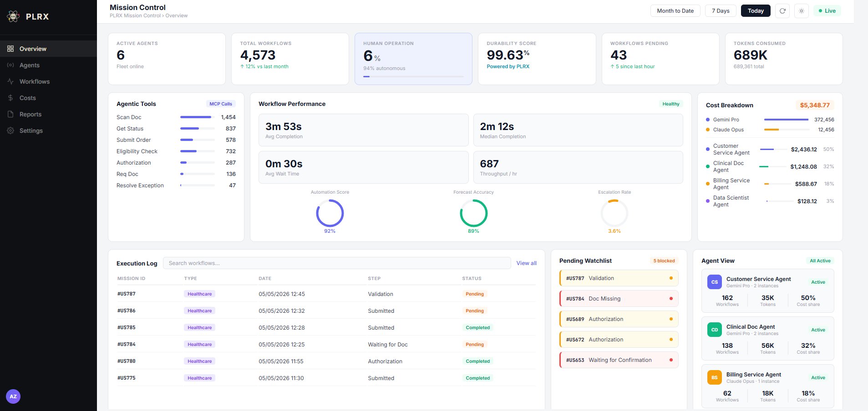Image resolution: width=868 pixels, height=411 pixels.
Task: Open the Reports menu item
Action: [48, 114]
